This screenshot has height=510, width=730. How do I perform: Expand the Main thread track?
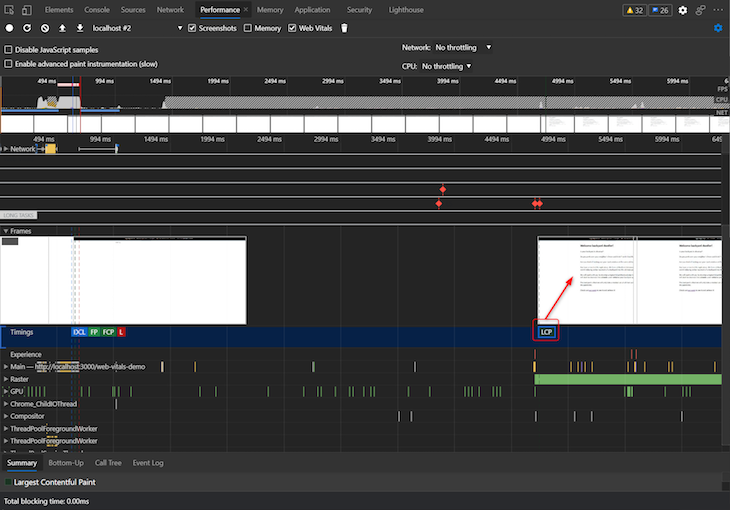pos(6,367)
